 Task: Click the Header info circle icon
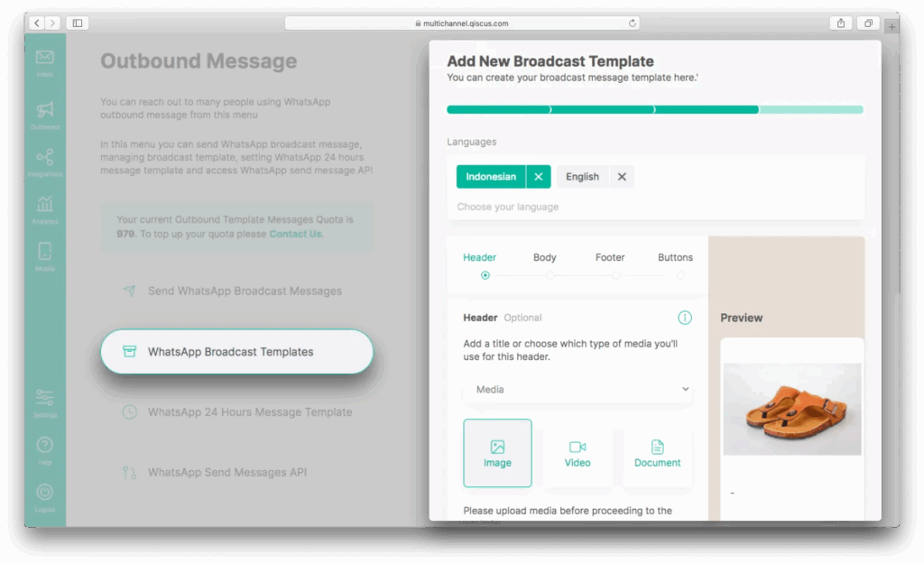685,318
